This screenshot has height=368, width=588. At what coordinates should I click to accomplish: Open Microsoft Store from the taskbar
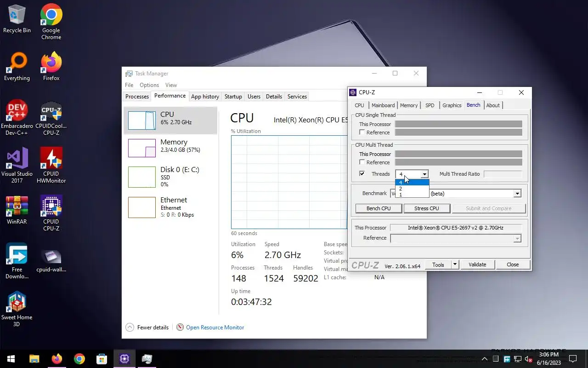[102, 359]
